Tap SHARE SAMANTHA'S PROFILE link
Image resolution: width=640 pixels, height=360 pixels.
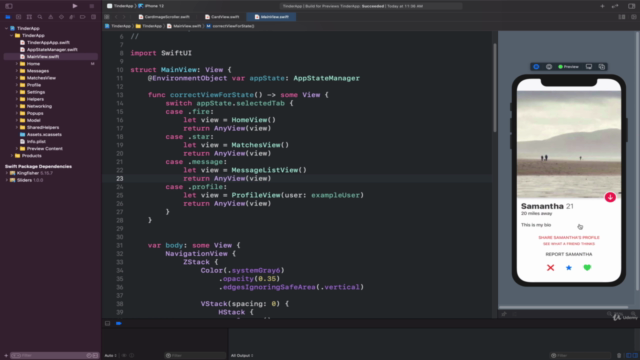tap(569, 238)
